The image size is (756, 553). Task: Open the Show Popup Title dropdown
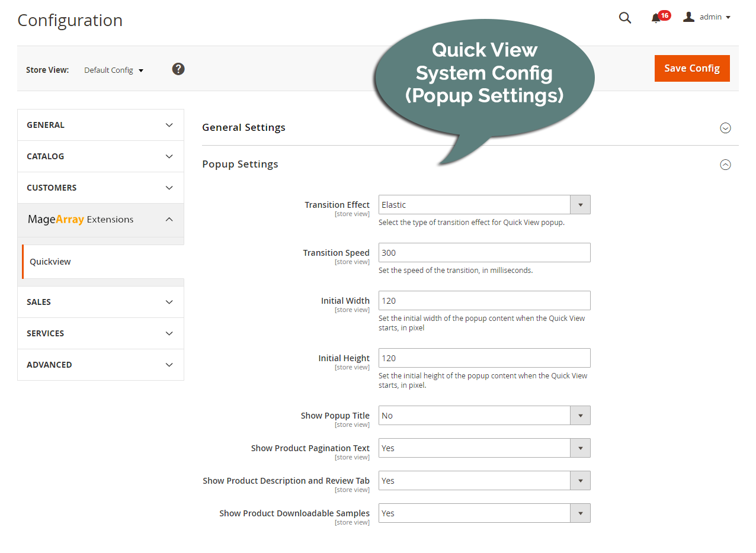(580, 415)
